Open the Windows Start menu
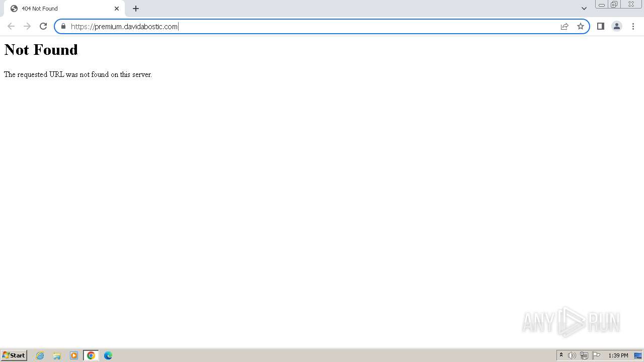Viewport: 644px width, 362px height. tap(14, 355)
